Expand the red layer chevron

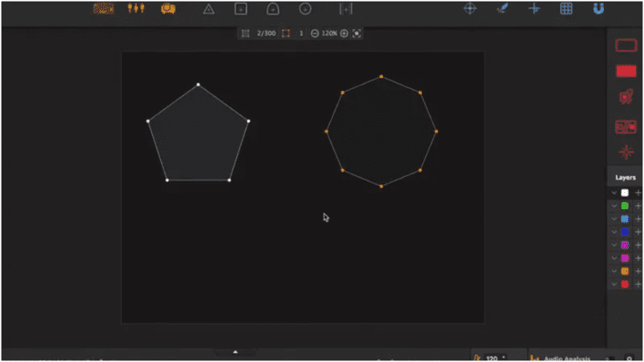[614, 284]
